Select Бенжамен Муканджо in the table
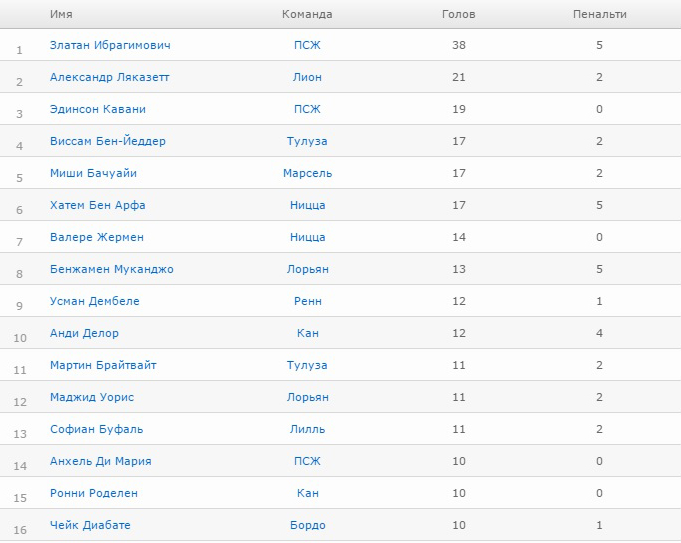Viewport: 681px width, 543px height. pos(112,269)
